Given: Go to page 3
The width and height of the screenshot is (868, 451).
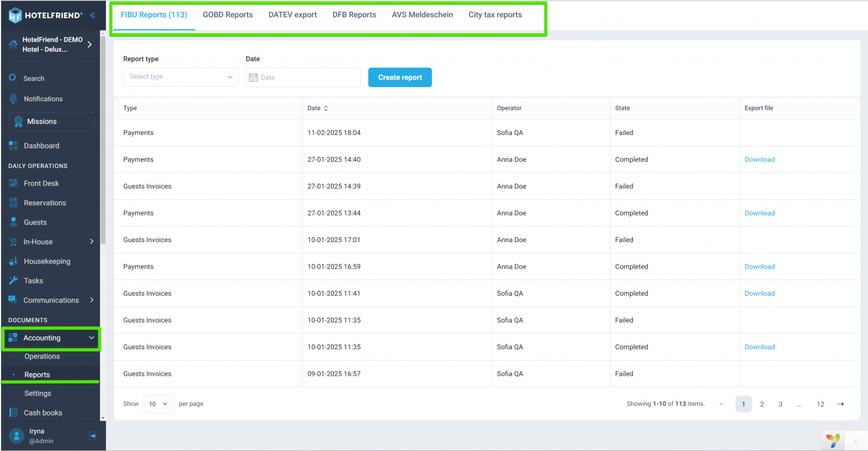Looking at the screenshot, I should click(781, 404).
